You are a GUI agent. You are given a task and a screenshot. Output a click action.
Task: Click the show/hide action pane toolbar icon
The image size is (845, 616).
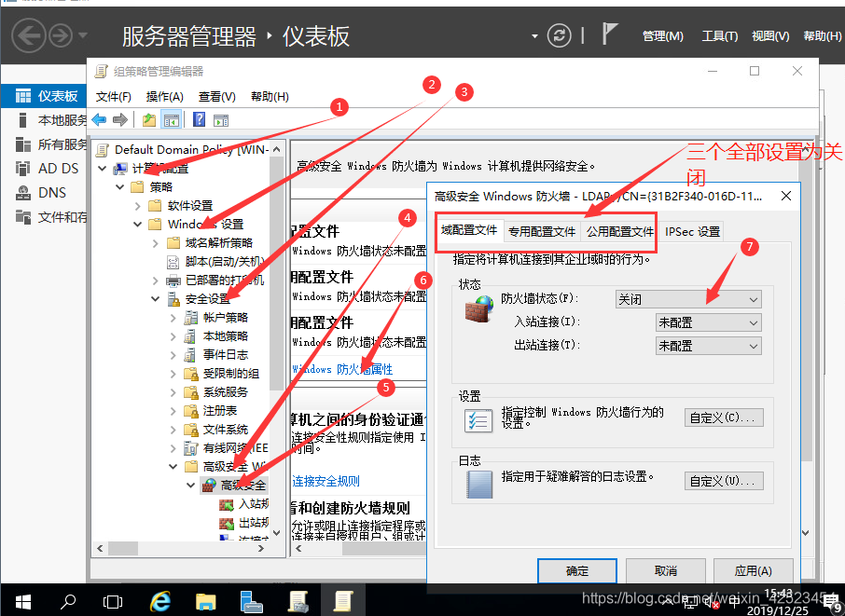point(221,120)
